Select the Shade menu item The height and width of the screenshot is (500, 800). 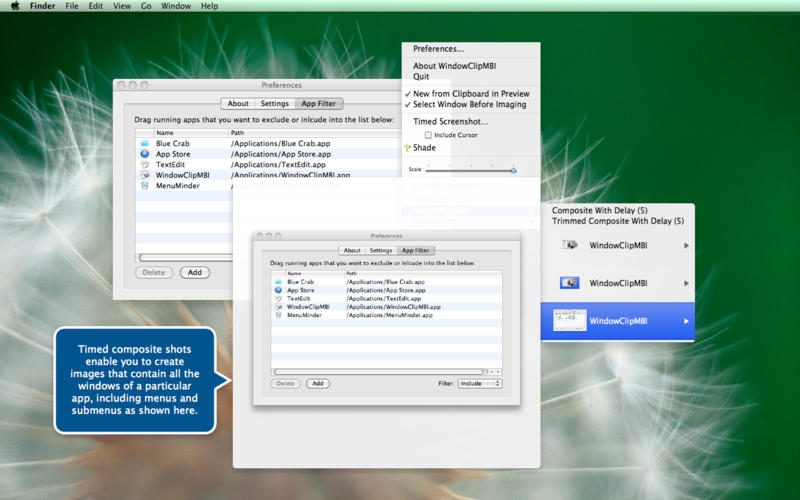424,148
